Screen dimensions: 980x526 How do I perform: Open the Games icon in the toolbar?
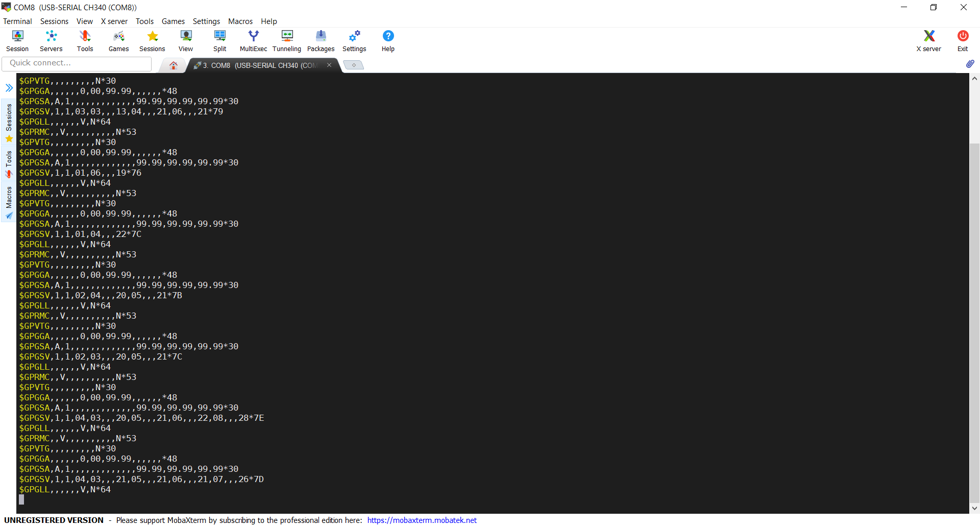(118, 40)
